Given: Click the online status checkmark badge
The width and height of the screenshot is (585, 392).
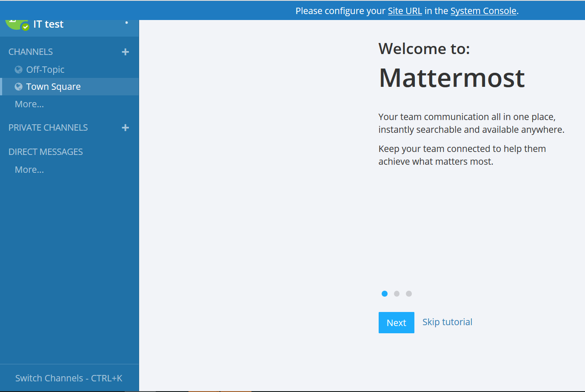Looking at the screenshot, I should (x=26, y=27).
